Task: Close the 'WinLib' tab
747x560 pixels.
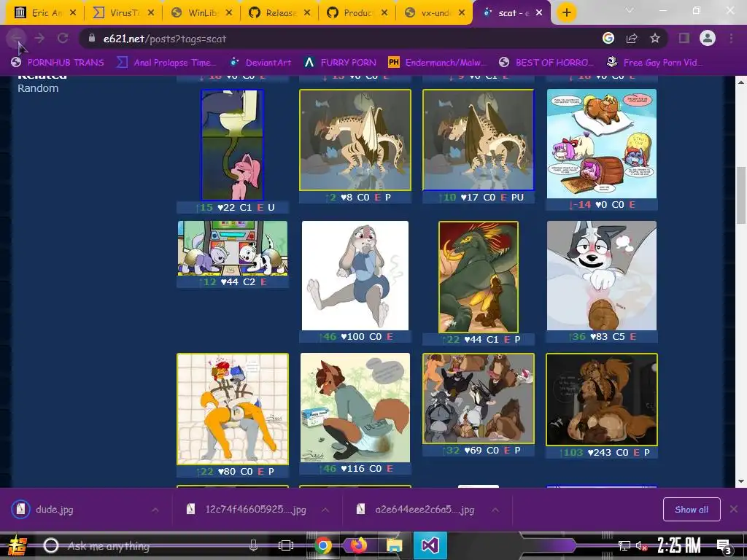Action: pos(229,13)
